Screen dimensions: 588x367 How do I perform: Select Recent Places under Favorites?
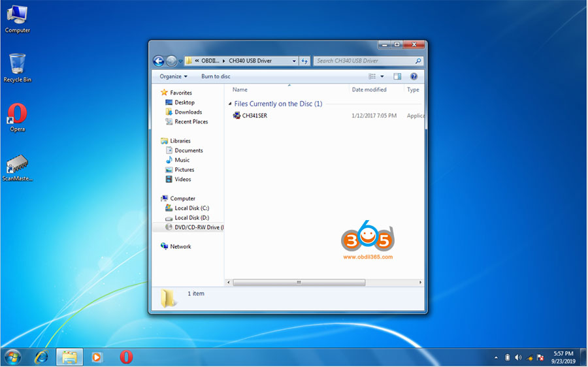pos(187,122)
